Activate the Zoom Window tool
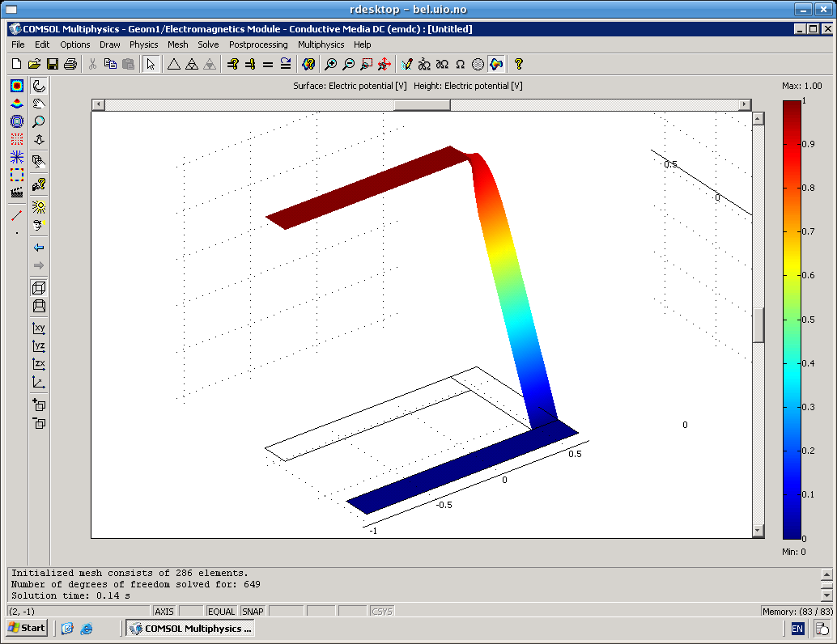Viewport: 837px width, 644px height. point(366,64)
